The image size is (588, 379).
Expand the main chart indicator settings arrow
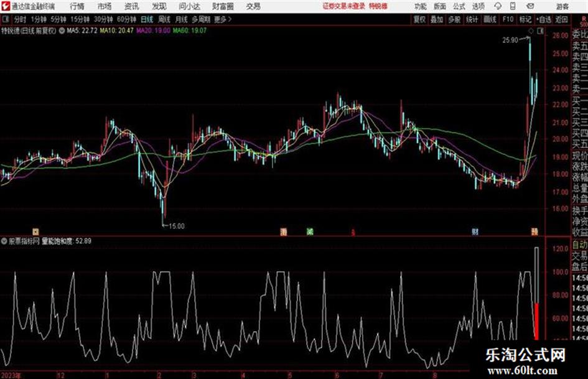coord(62,30)
